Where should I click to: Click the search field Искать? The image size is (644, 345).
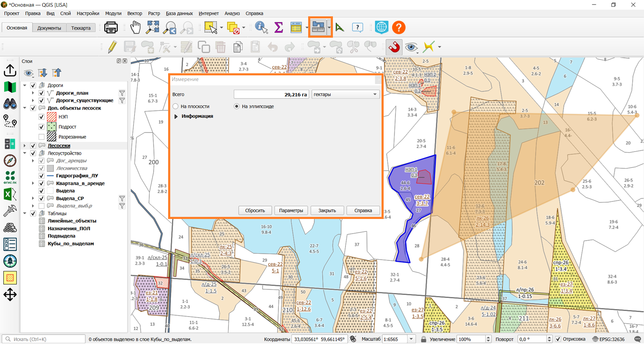click(x=44, y=339)
